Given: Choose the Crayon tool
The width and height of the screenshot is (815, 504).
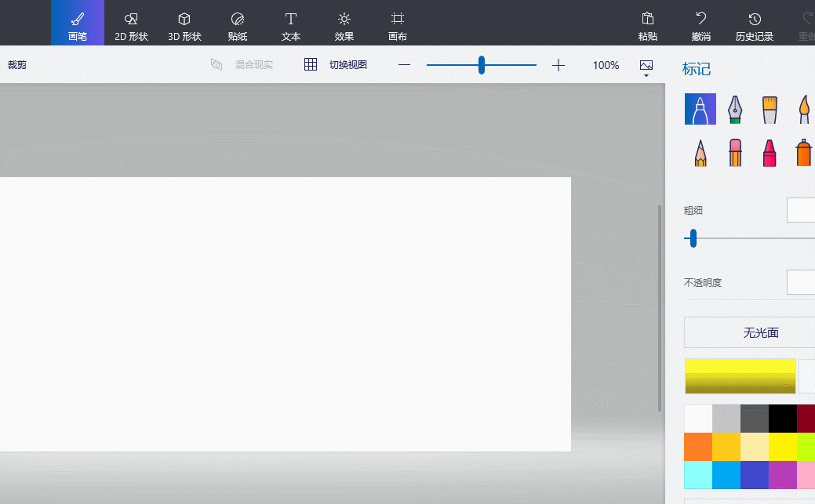Looking at the screenshot, I should click(770, 153).
